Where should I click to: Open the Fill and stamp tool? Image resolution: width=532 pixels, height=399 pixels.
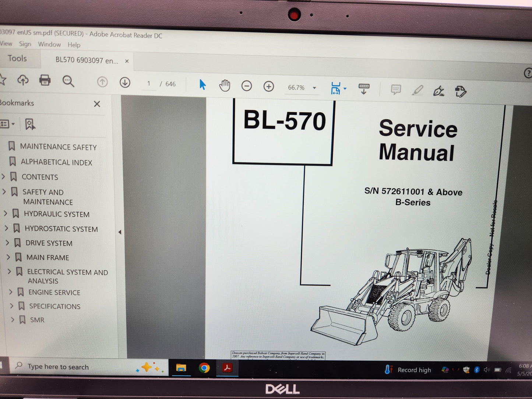[460, 91]
